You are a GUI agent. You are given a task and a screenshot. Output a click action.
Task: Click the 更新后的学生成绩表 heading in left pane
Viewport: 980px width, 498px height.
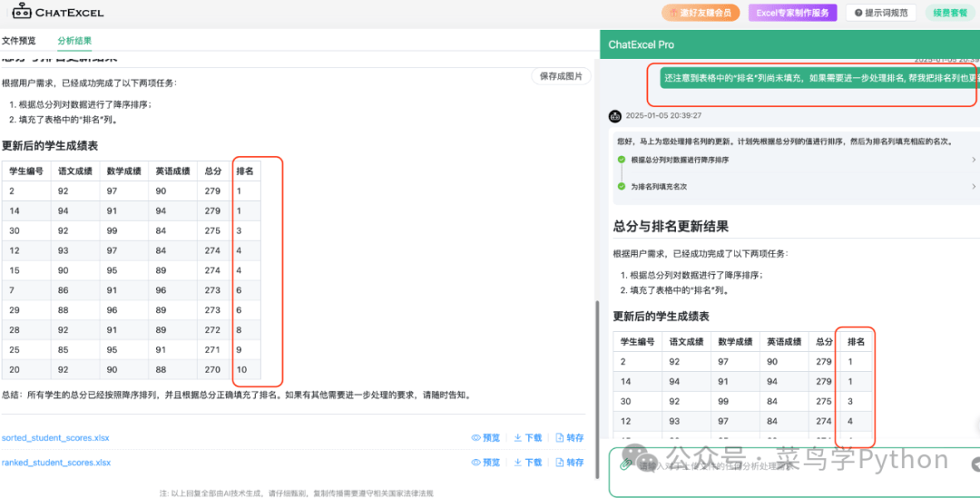pyautogui.click(x=50, y=146)
